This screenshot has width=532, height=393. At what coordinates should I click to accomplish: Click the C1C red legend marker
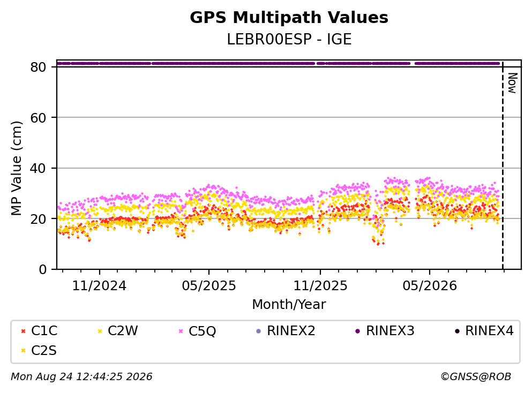coord(23,331)
